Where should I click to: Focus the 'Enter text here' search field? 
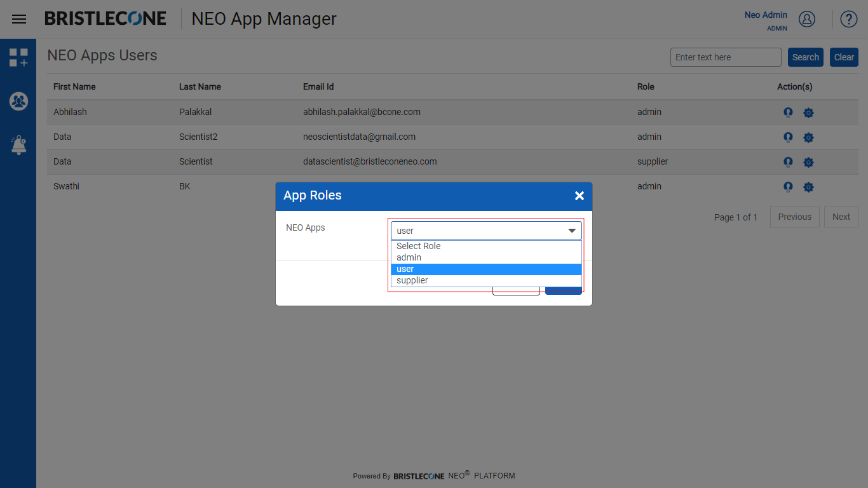(726, 57)
